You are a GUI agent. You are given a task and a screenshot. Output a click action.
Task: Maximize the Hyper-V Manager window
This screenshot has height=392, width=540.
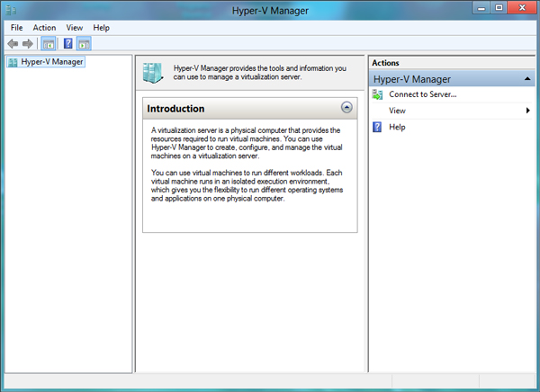tap(499, 8)
